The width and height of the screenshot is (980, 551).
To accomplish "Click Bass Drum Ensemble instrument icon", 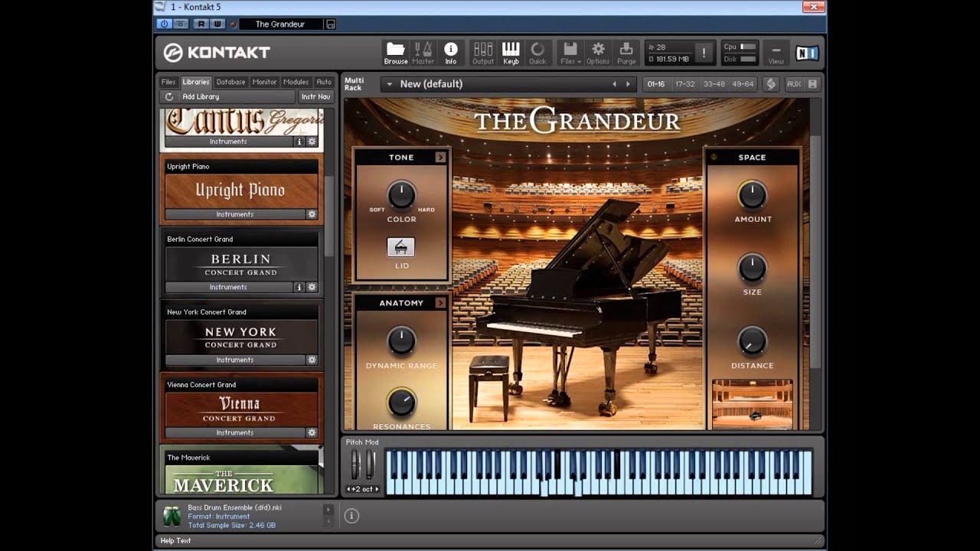I will [171, 516].
